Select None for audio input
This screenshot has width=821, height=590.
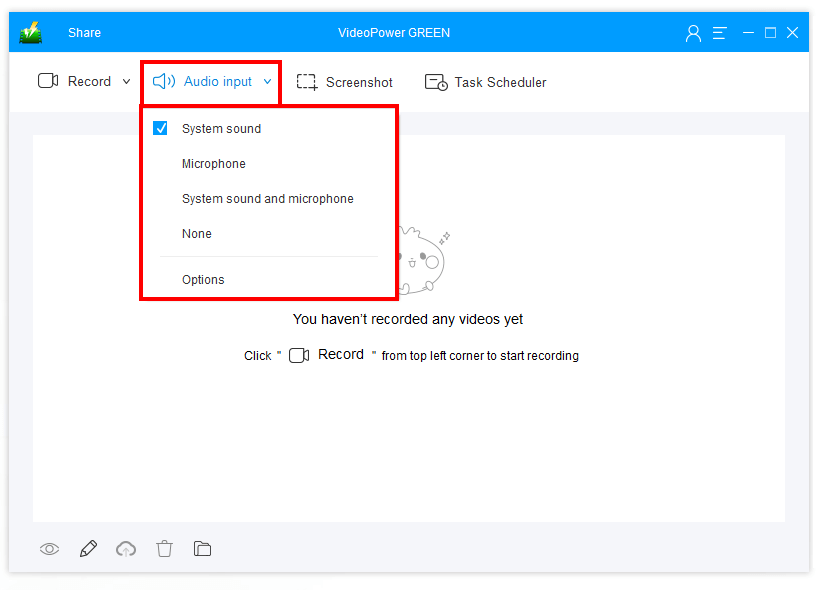197,234
